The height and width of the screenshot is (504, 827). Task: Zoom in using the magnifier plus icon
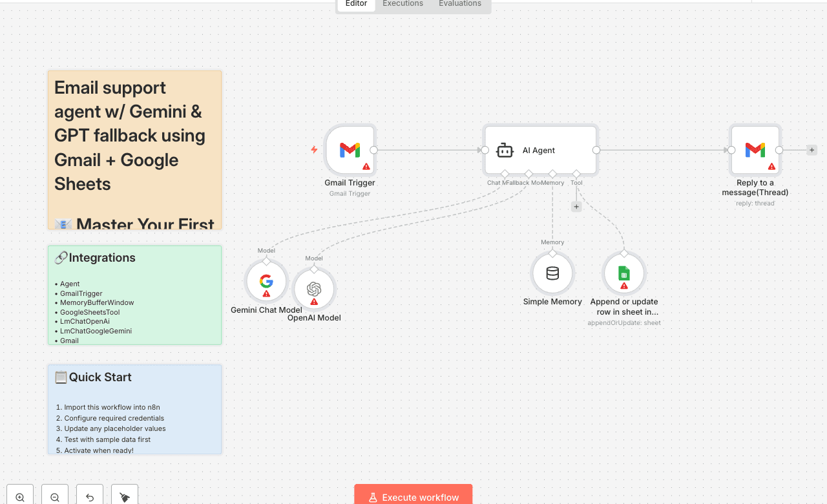(19, 497)
